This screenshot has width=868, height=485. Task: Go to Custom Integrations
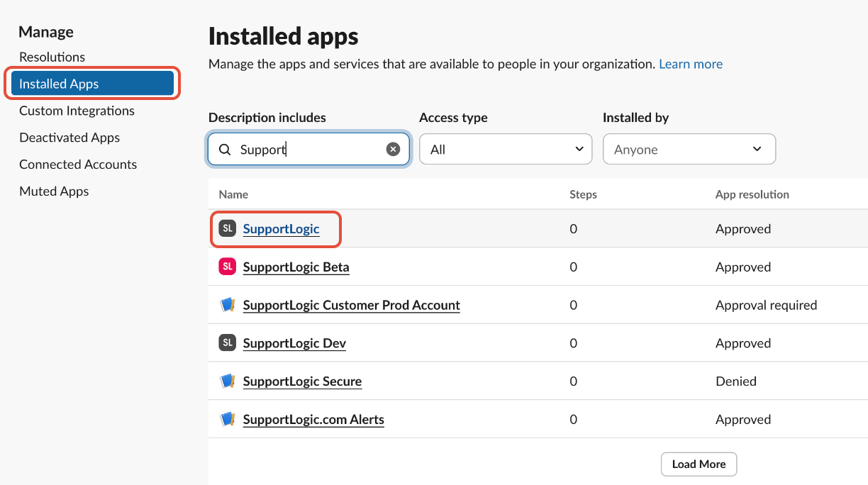pos(77,111)
